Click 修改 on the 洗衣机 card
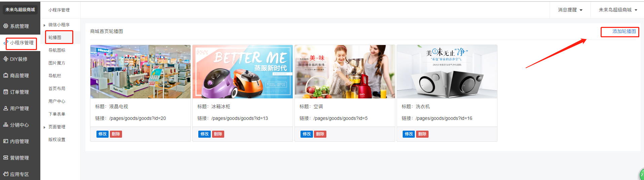Image resolution: width=644 pixels, height=180 pixels. (409, 134)
